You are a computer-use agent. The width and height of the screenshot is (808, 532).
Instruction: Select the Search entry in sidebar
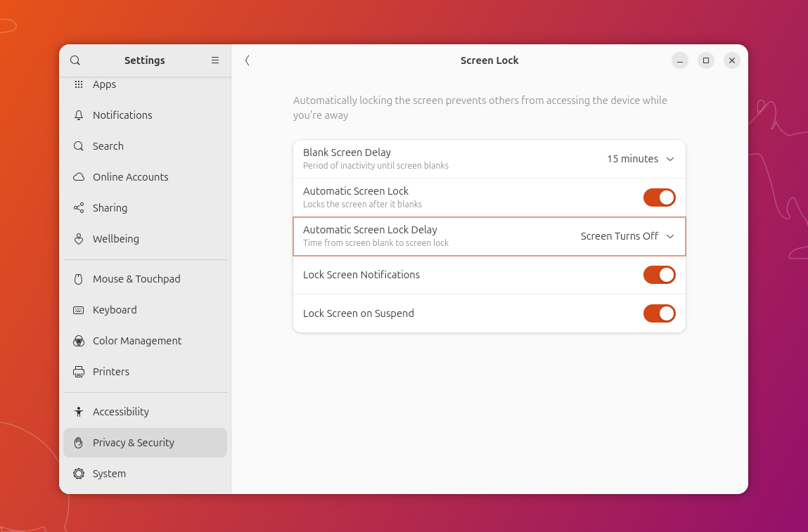coord(146,145)
